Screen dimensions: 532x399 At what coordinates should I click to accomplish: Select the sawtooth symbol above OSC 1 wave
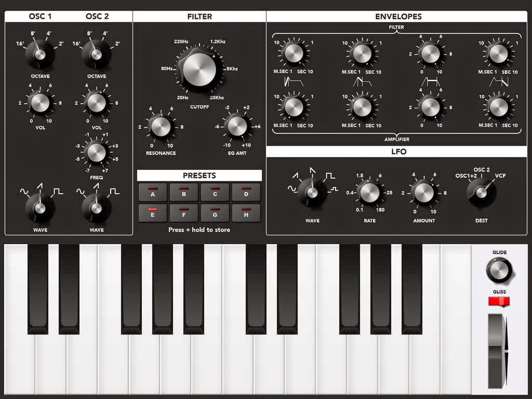pyautogui.click(x=40, y=185)
